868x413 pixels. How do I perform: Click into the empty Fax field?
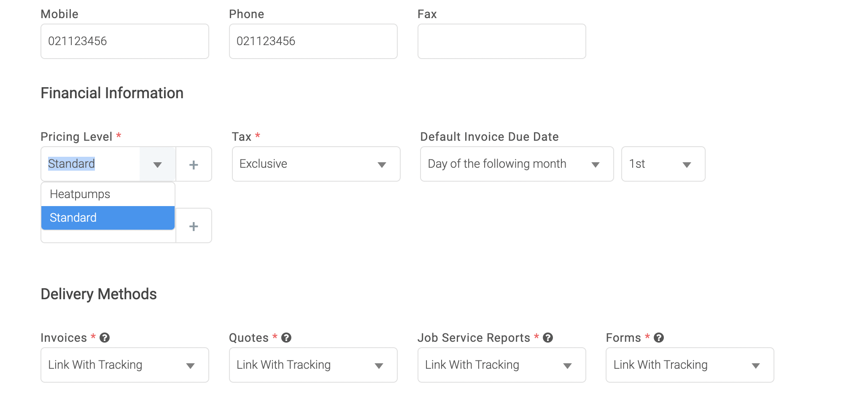click(x=501, y=41)
